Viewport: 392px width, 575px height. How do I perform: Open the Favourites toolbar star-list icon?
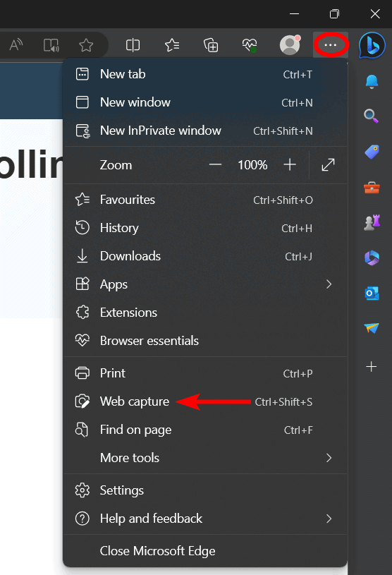point(172,45)
